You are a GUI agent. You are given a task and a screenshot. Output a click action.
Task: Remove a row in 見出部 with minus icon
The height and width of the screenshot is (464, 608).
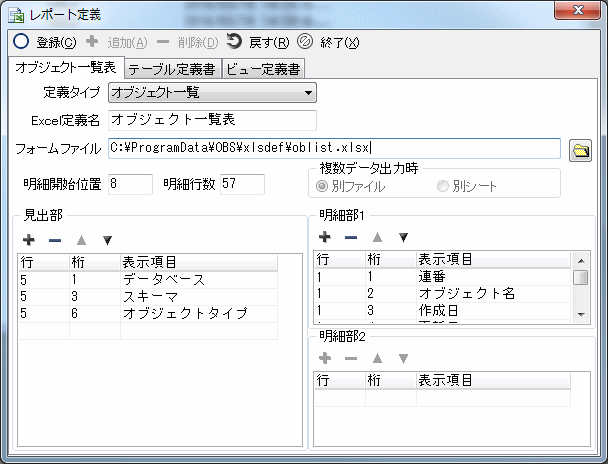point(55,240)
